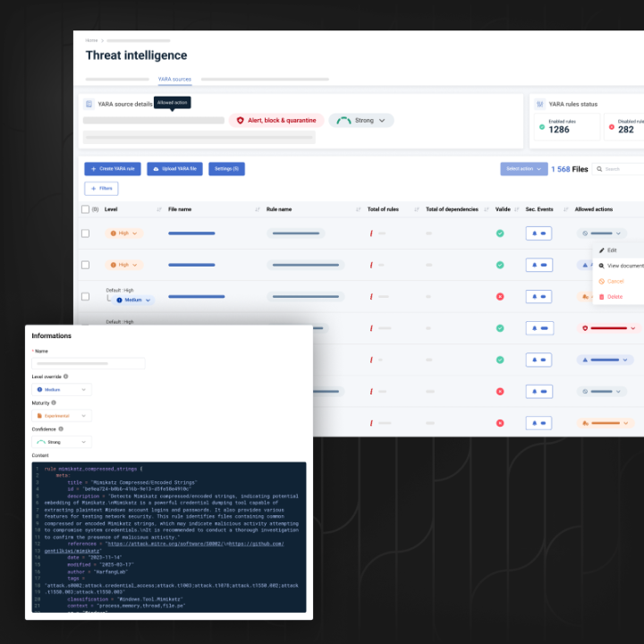This screenshot has width=644, height=644.
Task: Expand the High level dropdown in second row
Action: coord(124,265)
